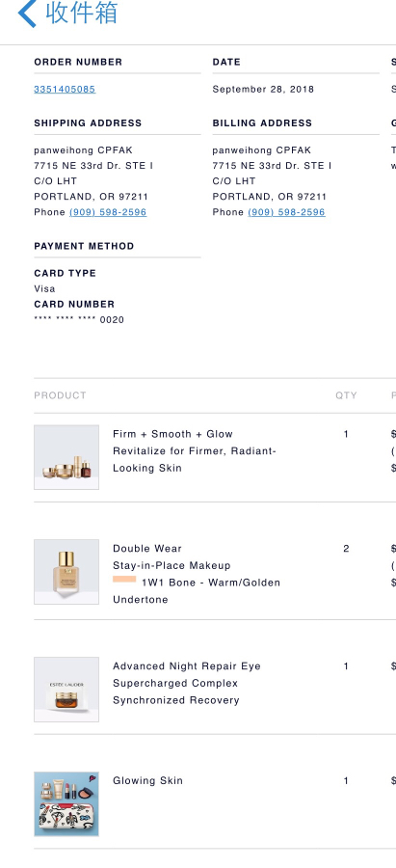Call billing address phone (909) 598-2596
Screen dimensions: 396x868
(286, 212)
